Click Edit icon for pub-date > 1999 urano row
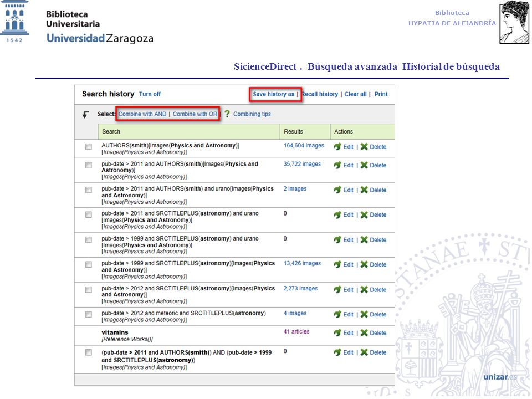The image size is (532, 399). [337, 240]
